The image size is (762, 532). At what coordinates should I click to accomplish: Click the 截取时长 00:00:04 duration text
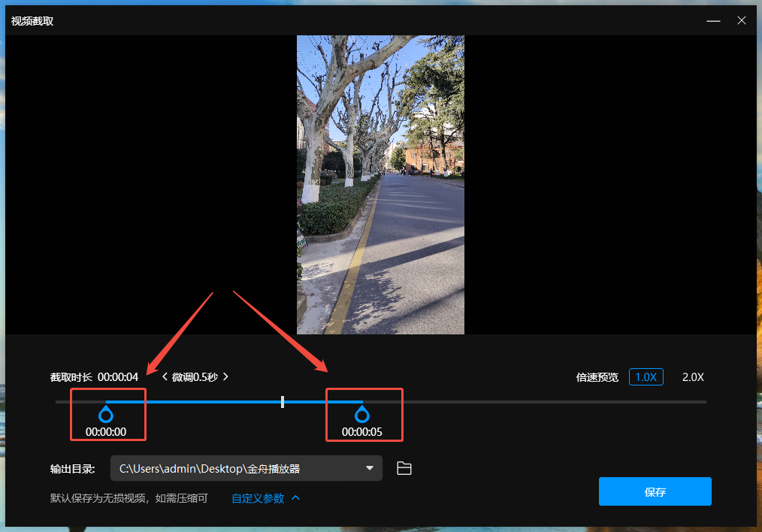coord(94,377)
